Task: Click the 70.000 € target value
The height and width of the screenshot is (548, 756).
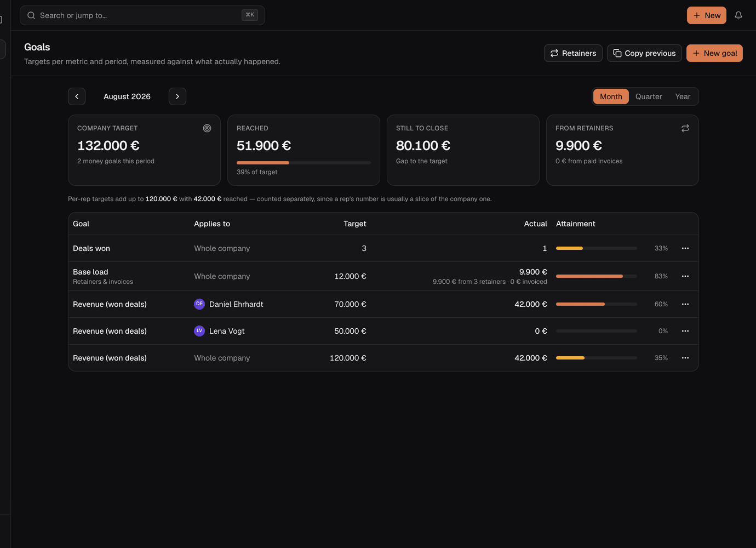Action: (351, 304)
